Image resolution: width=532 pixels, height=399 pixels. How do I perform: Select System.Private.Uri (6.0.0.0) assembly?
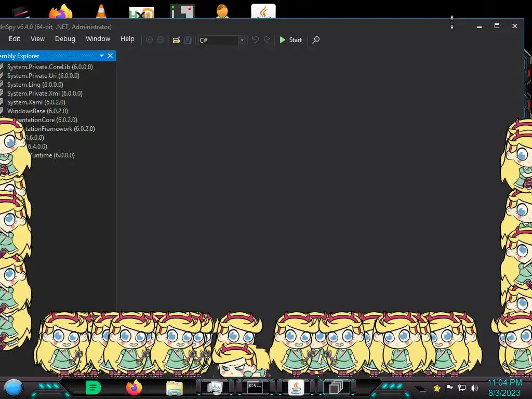pos(43,76)
